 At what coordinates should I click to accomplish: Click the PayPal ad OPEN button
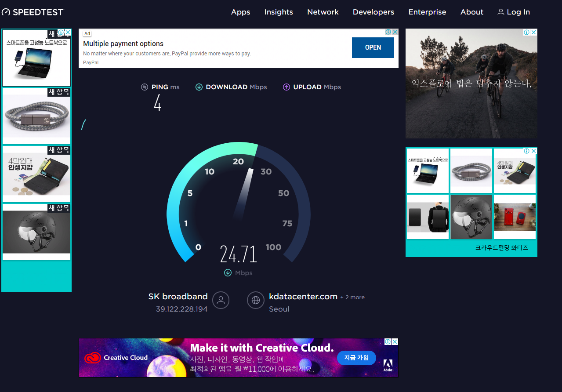click(x=373, y=47)
